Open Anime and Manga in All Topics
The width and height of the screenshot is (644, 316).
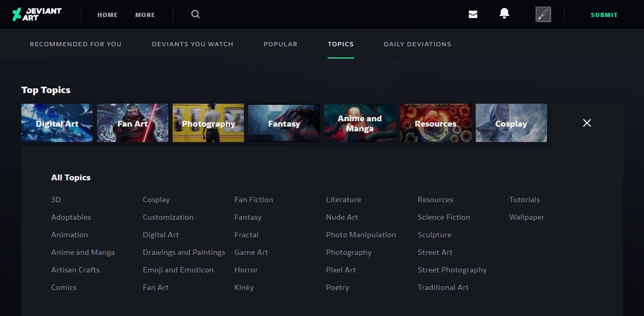(83, 252)
